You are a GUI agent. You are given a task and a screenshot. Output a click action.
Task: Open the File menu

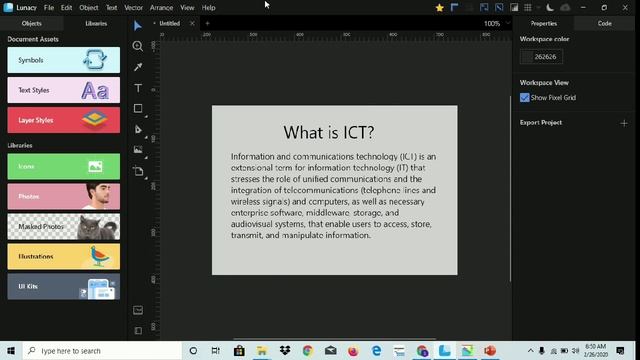pyautogui.click(x=49, y=7)
